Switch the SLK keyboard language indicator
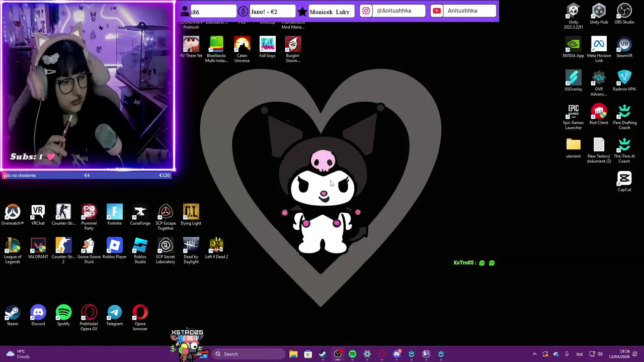This screenshot has height=362, width=644. pyautogui.click(x=579, y=354)
